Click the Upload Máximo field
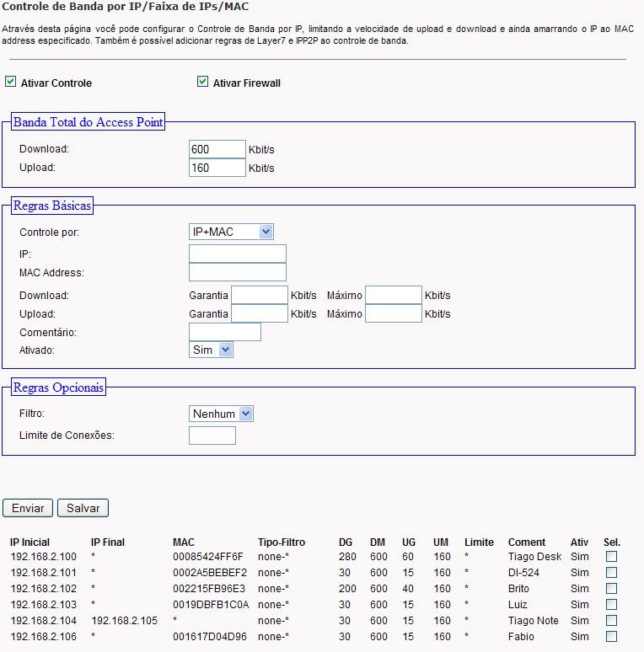 coord(394,313)
